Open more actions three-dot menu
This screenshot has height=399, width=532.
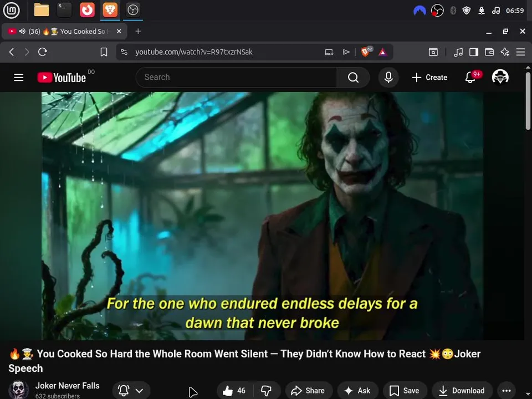pos(507,391)
